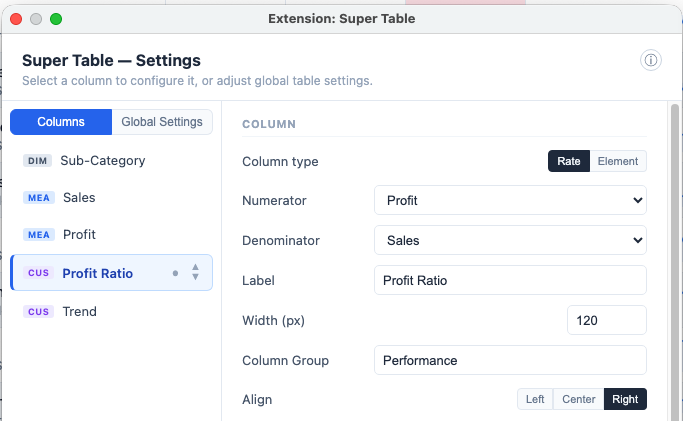
Task: Switch to the Columns tab
Action: pos(61,122)
